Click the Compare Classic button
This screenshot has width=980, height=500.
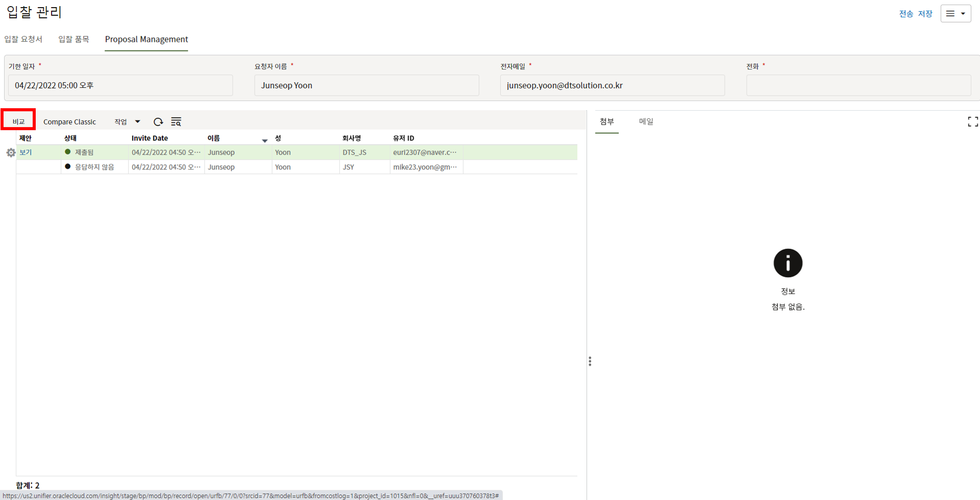point(69,121)
